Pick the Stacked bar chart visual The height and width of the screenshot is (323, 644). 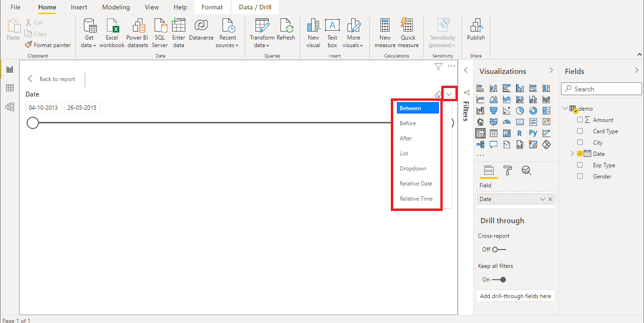pyautogui.click(x=480, y=88)
